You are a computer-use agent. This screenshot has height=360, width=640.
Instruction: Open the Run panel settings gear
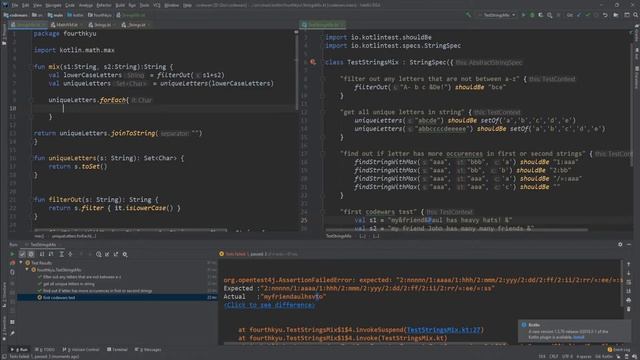(620, 244)
